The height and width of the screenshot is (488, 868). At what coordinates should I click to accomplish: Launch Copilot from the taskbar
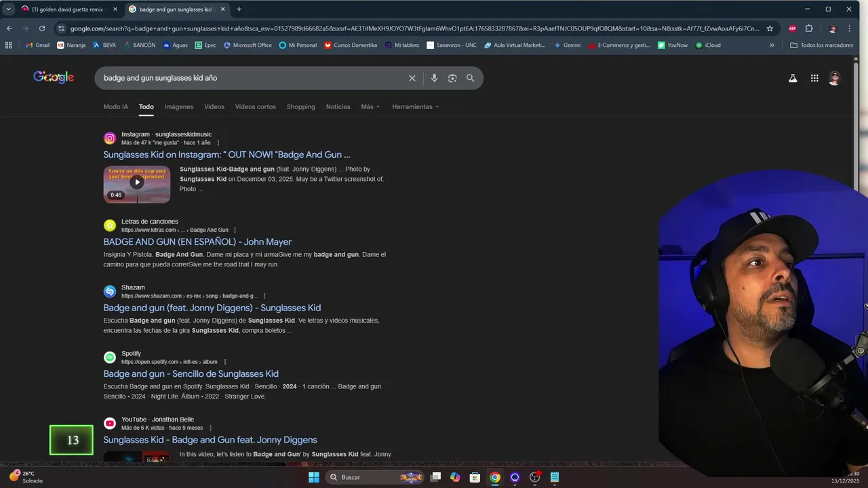pos(455,477)
